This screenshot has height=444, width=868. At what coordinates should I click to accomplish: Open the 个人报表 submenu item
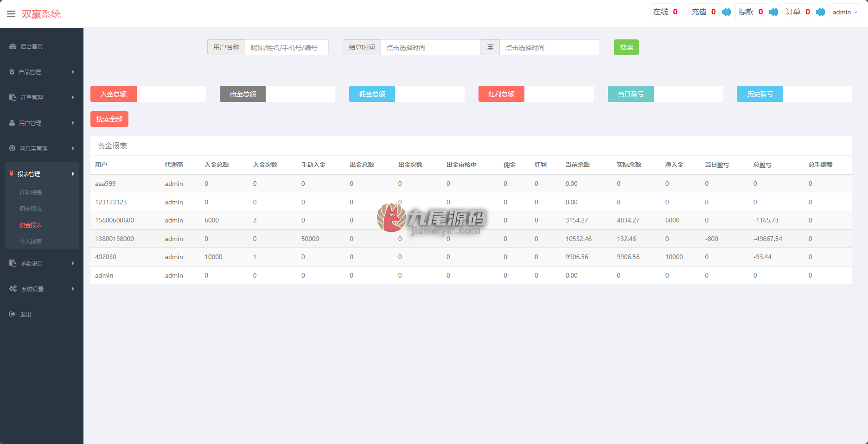tap(31, 241)
